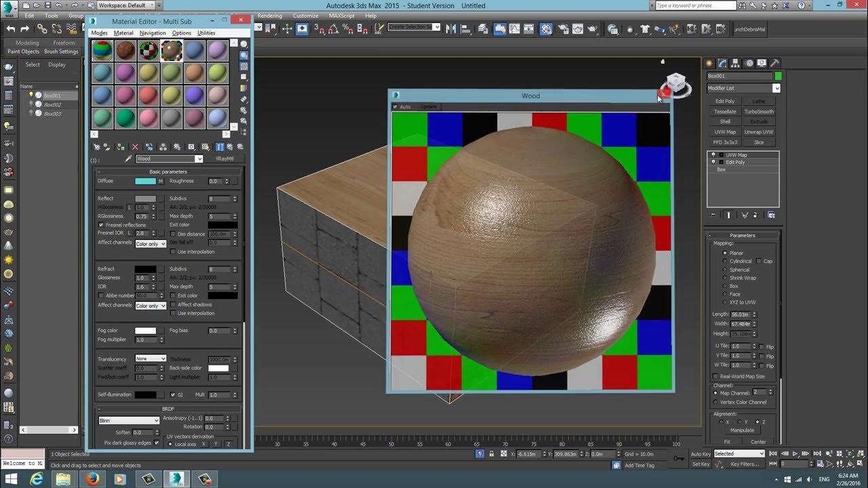The width and height of the screenshot is (868, 488).
Task: Open Modes menu in Material Editor
Action: [100, 33]
